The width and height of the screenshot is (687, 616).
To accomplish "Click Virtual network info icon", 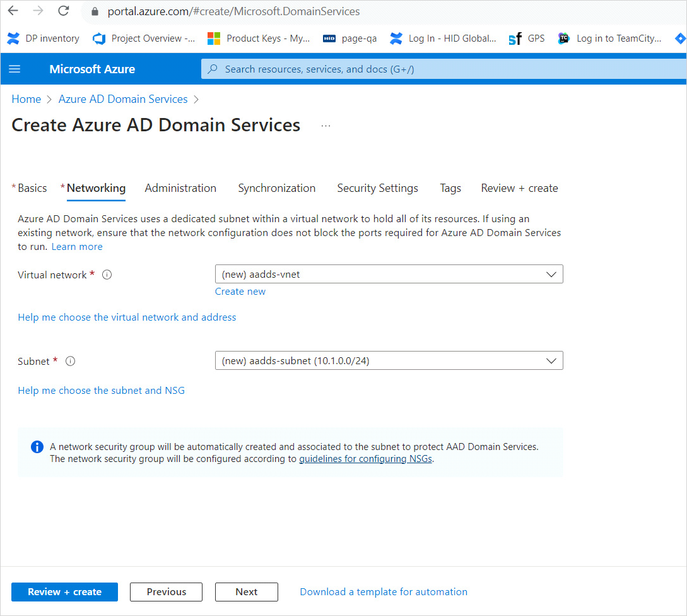I will [x=107, y=275].
